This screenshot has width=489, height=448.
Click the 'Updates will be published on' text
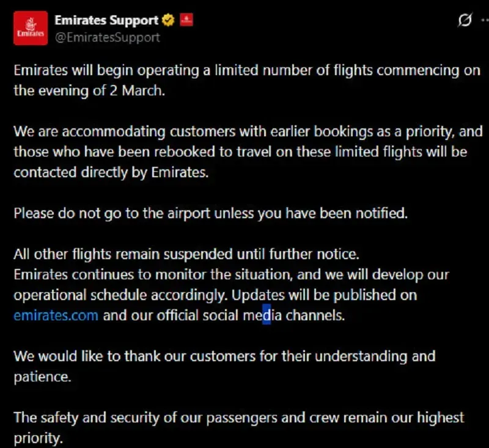tap(324, 295)
